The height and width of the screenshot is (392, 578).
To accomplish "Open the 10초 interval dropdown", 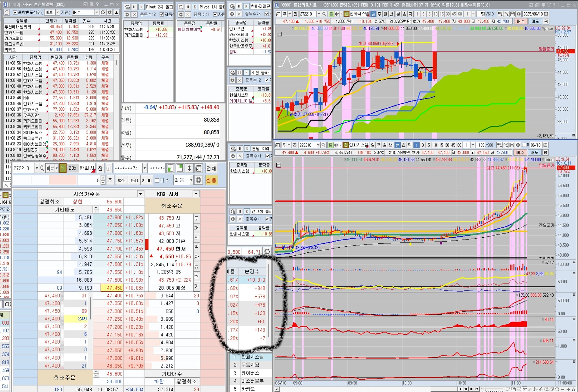I will coord(57,12).
